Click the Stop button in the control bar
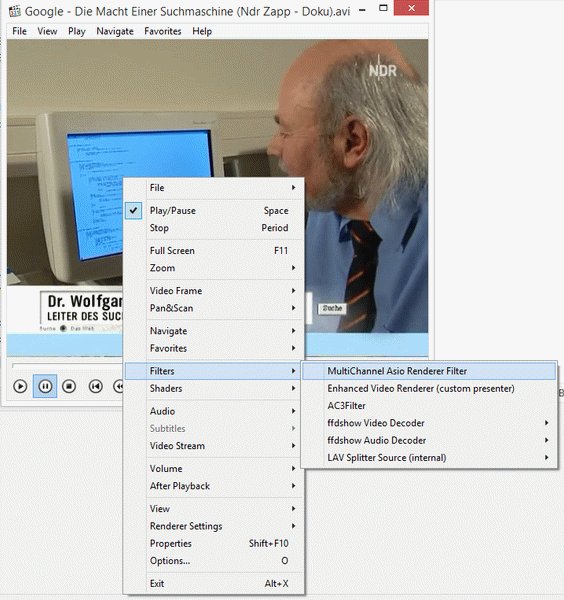The image size is (564, 600). coord(69,386)
